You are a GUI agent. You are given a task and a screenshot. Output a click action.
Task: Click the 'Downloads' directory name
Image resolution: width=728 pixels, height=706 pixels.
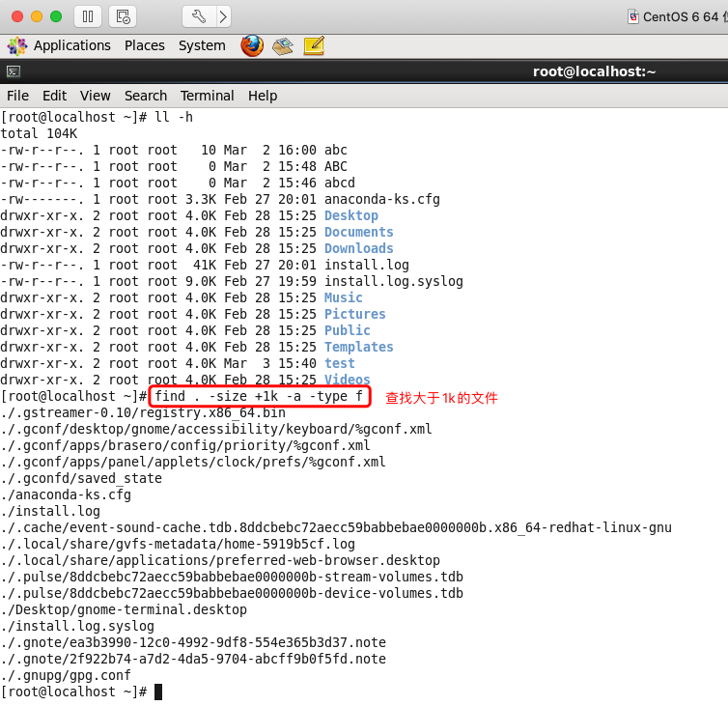[358, 248]
